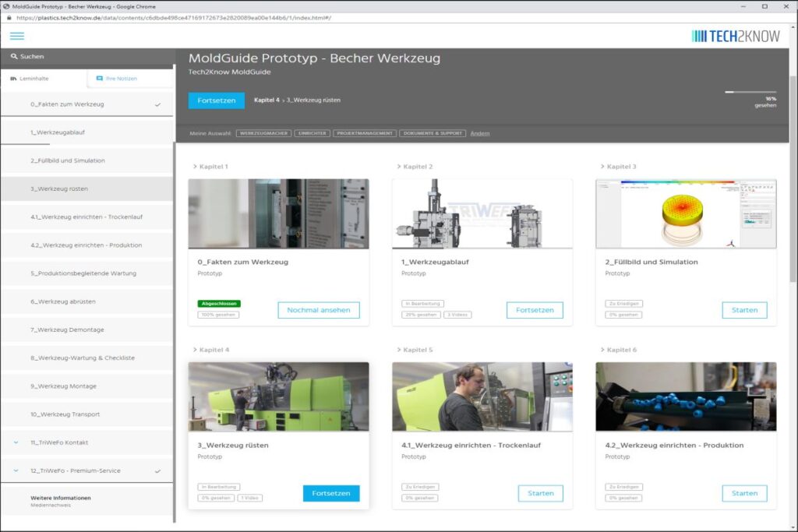Screen dimensions: 798x532
Task: Click the Tech2Know logo
Action: coord(736,36)
